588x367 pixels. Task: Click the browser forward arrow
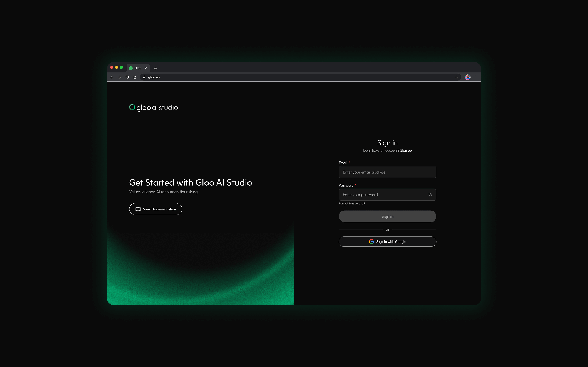pyautogui.click(x=119, y=77)
